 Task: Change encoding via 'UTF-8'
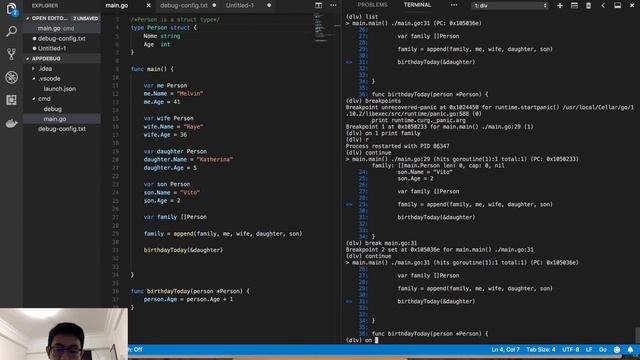570,350
